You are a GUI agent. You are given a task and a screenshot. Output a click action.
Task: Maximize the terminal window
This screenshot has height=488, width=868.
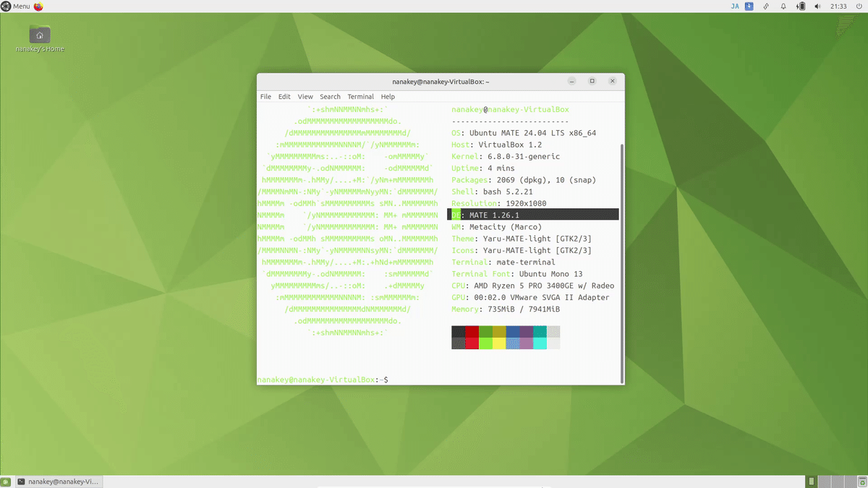[x=592, y=82]
